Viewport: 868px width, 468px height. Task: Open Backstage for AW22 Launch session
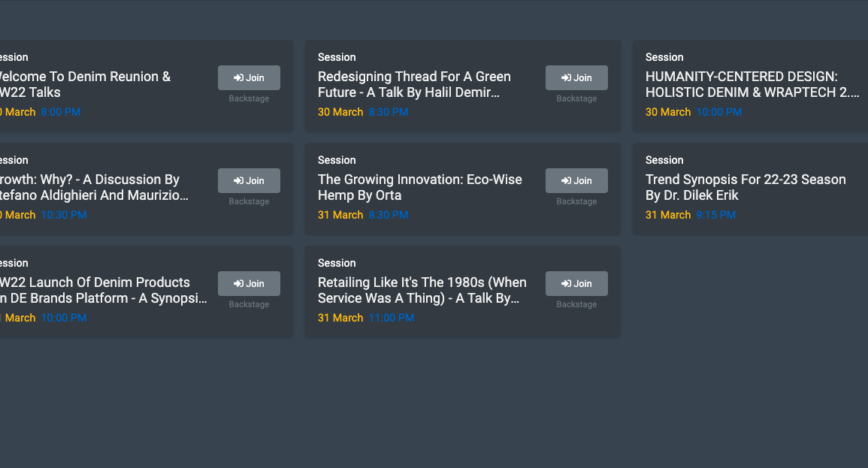[249, 304]
